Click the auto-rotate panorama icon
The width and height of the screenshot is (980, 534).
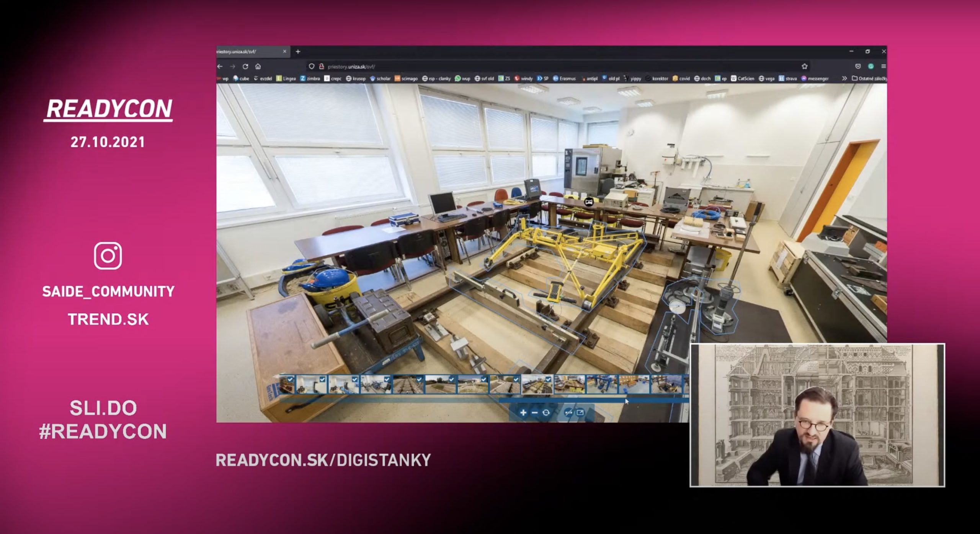546,412
